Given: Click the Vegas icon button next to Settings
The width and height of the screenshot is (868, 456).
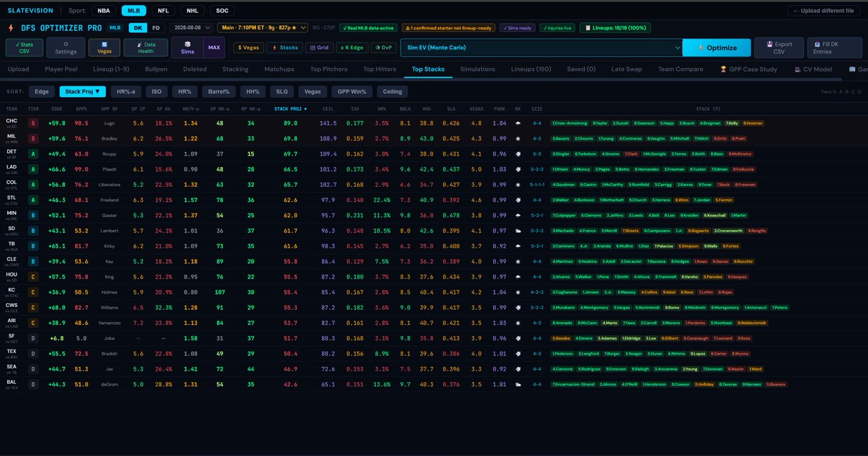Looking at the screenshot, I should tap(104, 48).
